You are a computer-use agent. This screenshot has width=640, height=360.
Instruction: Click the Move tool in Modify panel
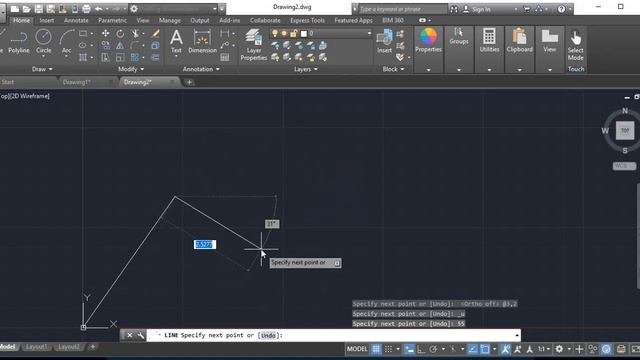coord(105,33)
